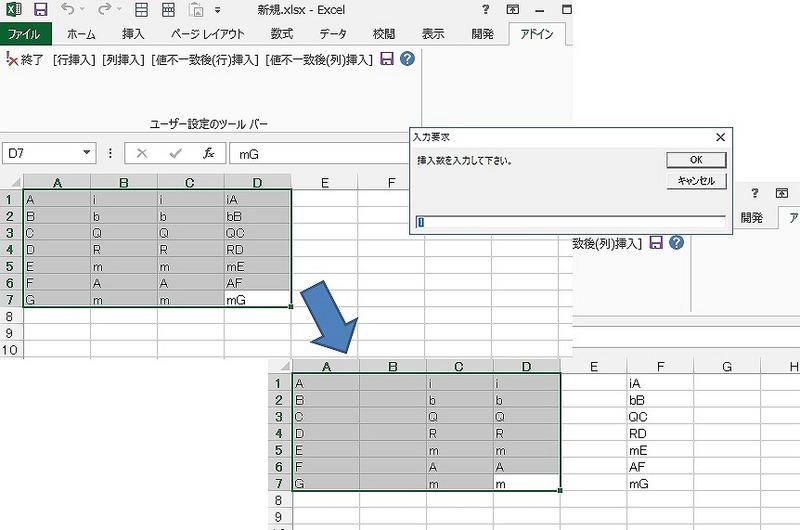Click the insert count text field in dialog
This screenshot has height=530, width=800.
tap(570, 222)
